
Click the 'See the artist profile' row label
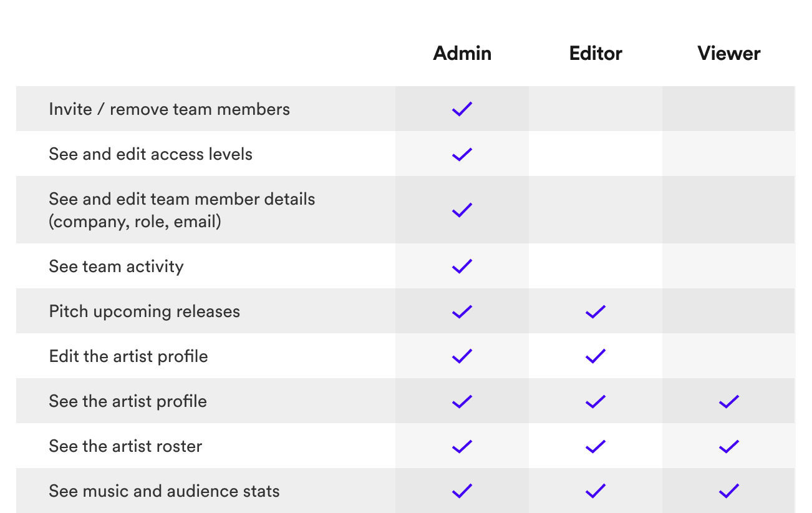128,401
